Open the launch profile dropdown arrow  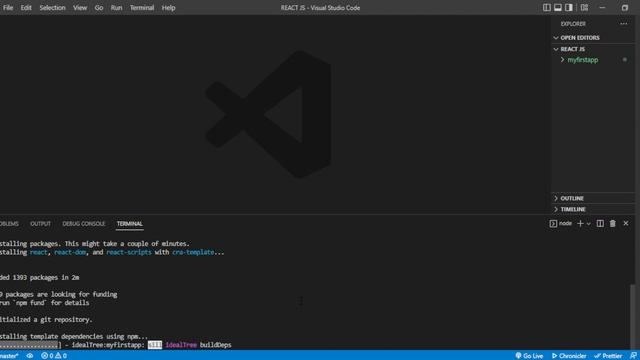click(x=589, y=224)
